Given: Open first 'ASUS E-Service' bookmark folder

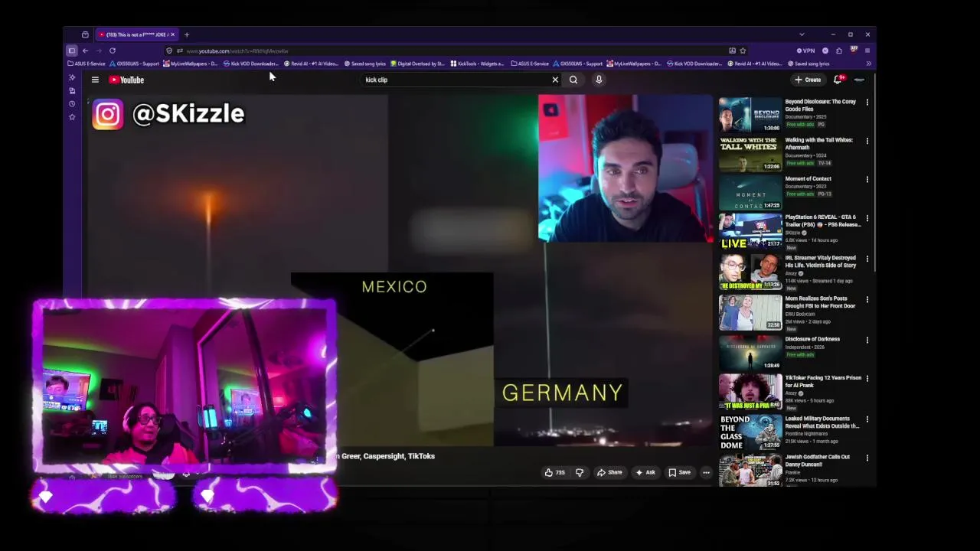Looking at the screenshot, I should (87, 64).
